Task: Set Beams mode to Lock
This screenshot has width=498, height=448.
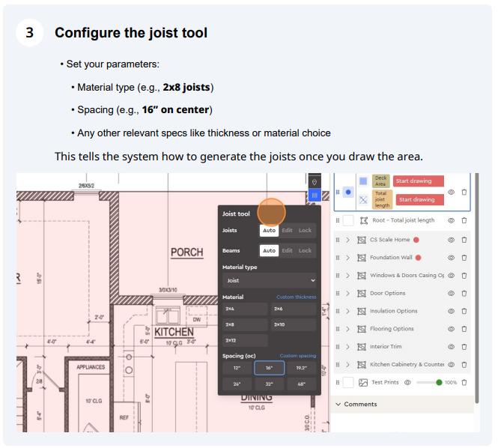Action: [x=305, y=251]
